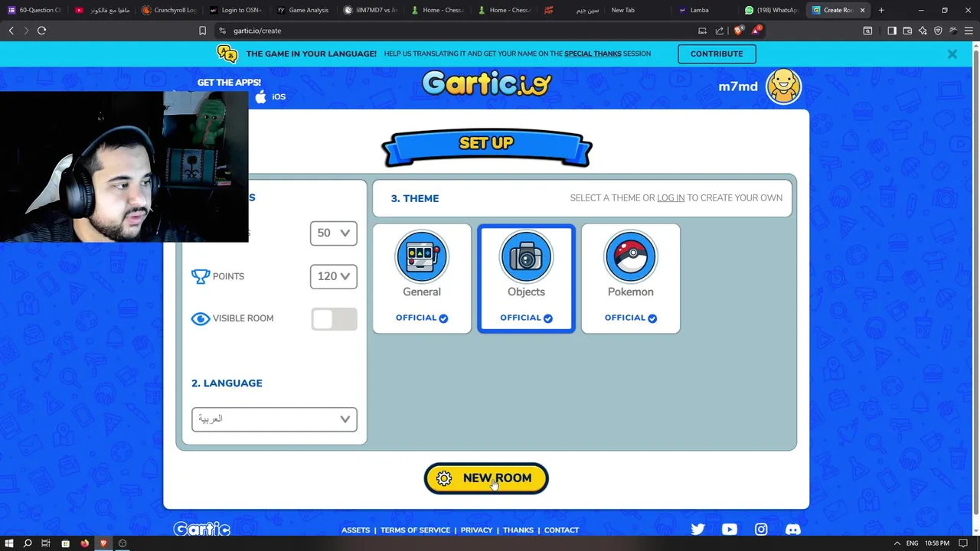The image size is (980, 551).
Task: Click the Brave Rewards triangle icon
Action: (x=756, y=31)
